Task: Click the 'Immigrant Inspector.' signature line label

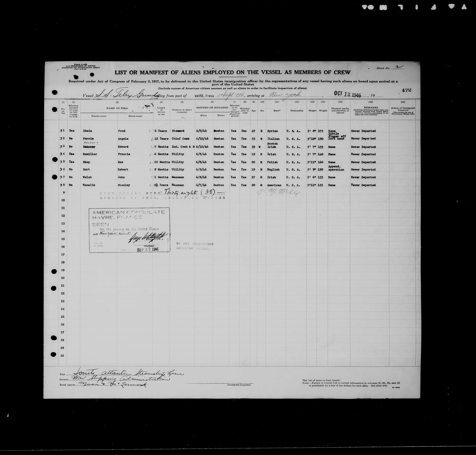Action: tap(239, 385)
